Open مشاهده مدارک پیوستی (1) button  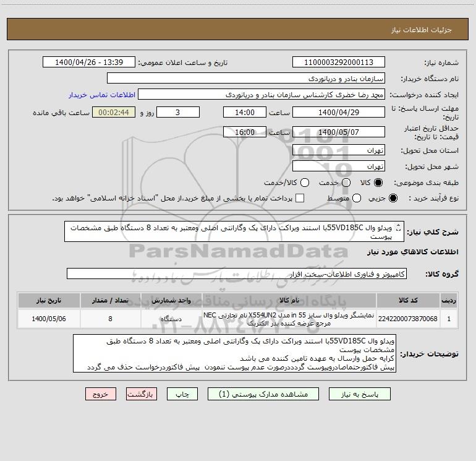(263, 394)
